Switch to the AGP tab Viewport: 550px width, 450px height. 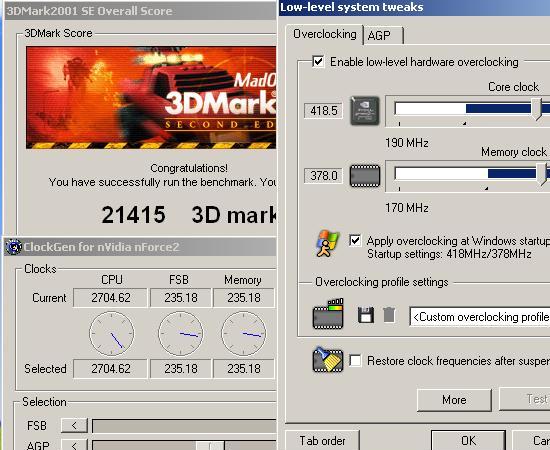tap(383, 35)
